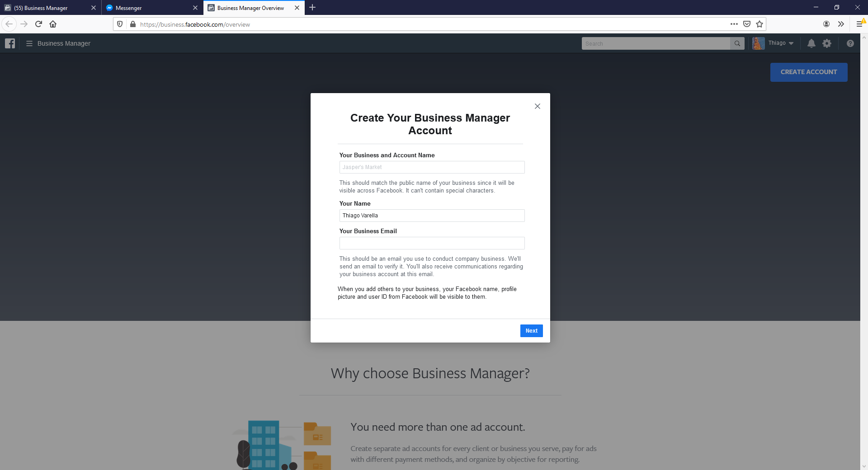
Task: Focus the Your Name field
Action: pos(432,216)
